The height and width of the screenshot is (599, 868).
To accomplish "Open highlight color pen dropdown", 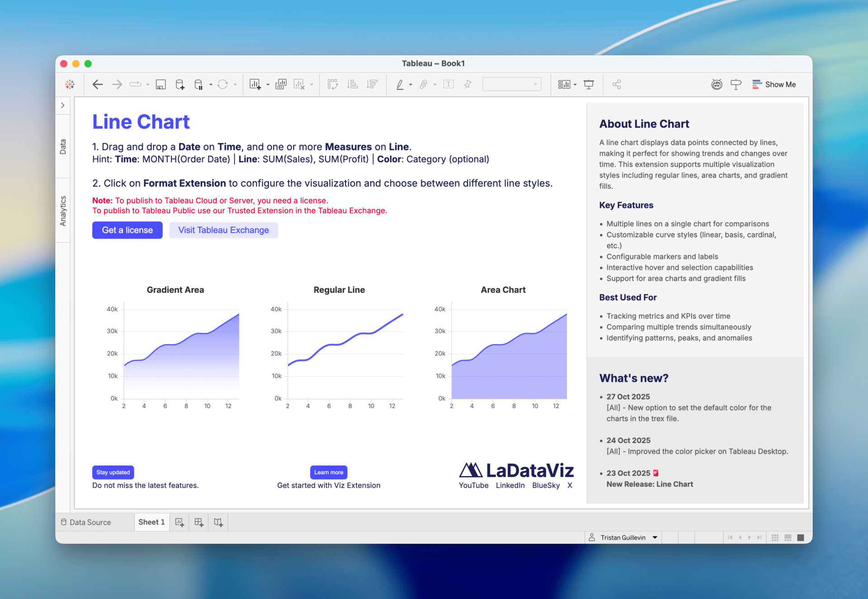I will coord(410,85).
